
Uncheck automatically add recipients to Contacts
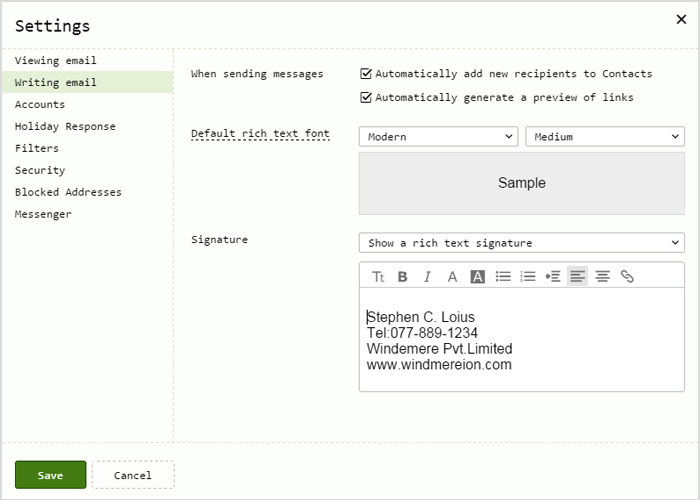(x=366, y=74)
